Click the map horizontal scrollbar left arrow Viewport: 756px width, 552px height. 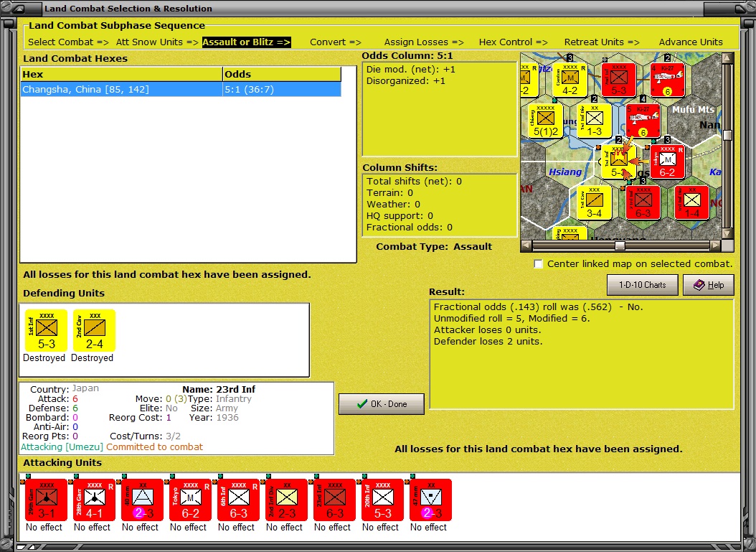pyautogui.click(x=526, y=245)
